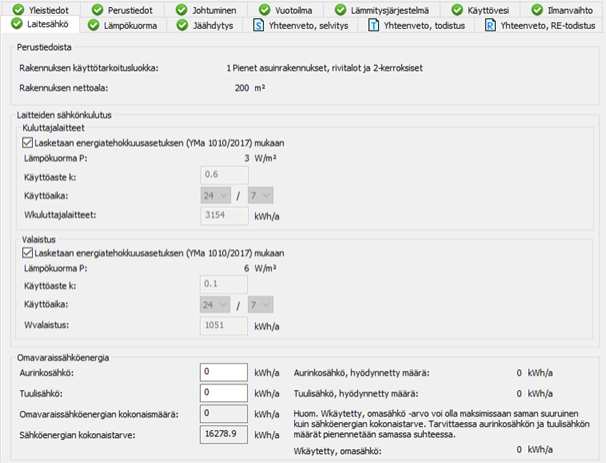Image resolution: width=606 pixels, height=463 pixels.
Task: Click the green checkmark icon beside Yleistiedot
Action: tap(18, 10)
